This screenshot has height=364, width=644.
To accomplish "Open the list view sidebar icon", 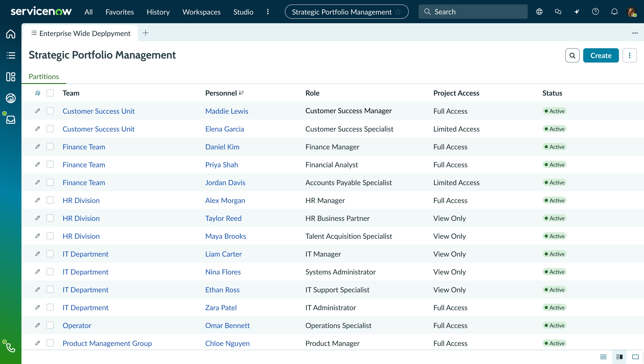I will [x=11, y=55].
